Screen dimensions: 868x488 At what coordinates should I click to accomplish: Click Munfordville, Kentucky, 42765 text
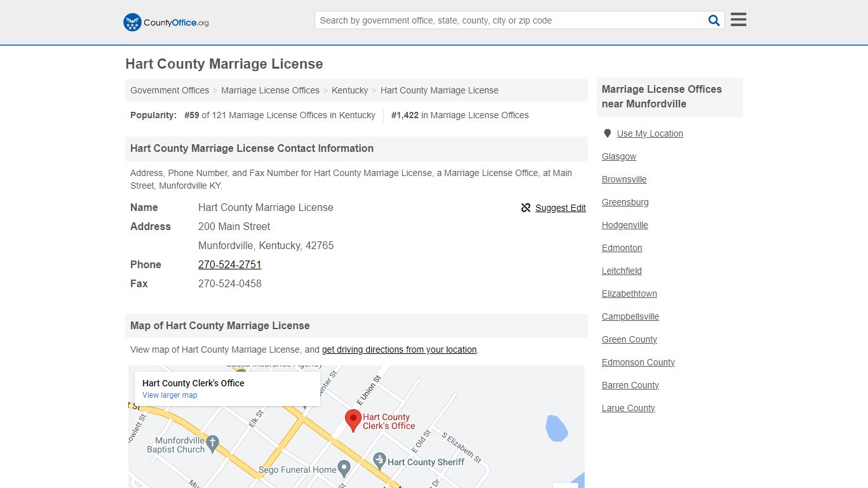pyautogui.click(x=266, y=245)
